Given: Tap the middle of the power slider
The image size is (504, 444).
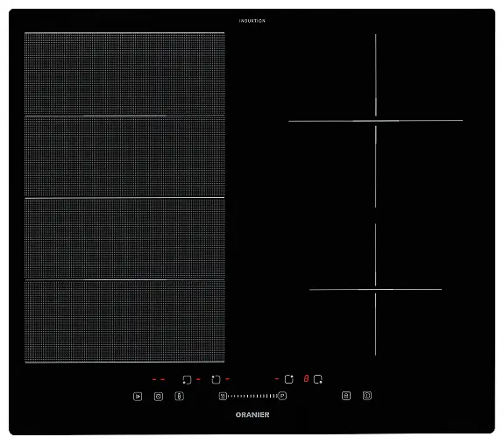Looking at the screenshot, I should click(x=252, y=396).
